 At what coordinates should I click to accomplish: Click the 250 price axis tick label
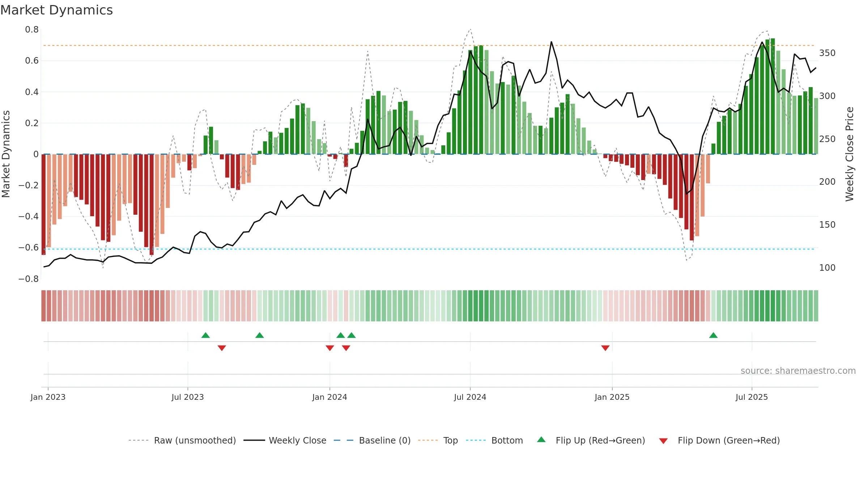pos(827,139)
